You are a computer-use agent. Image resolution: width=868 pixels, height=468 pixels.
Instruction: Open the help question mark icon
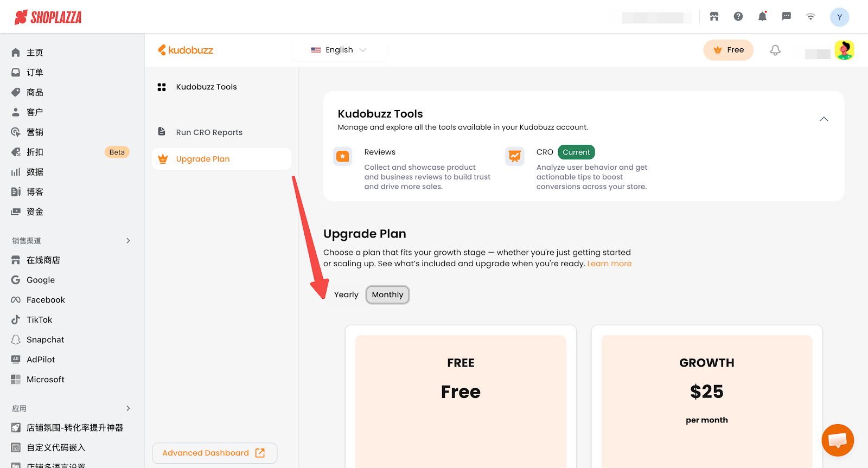click(738, 16)
